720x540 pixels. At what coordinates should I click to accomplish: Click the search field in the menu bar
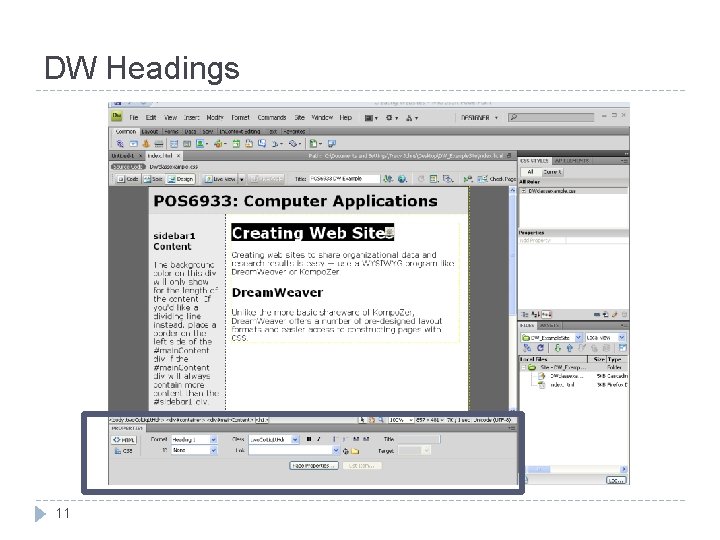coord(551,118)
